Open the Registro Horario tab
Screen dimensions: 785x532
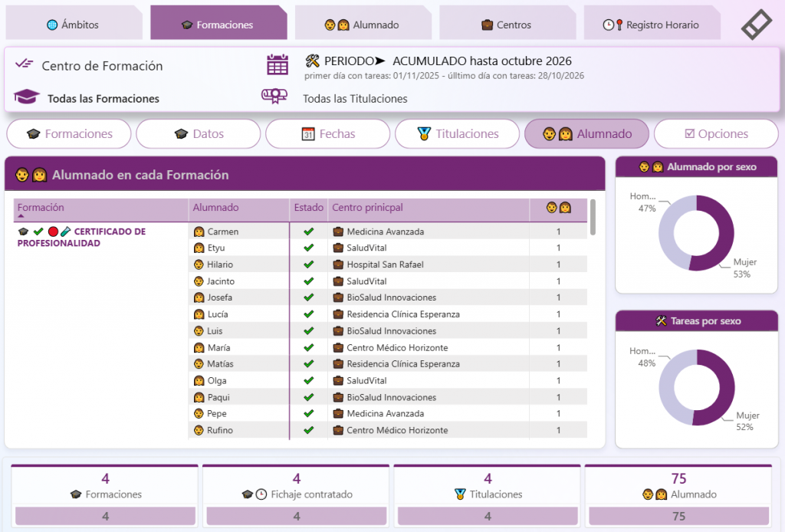652,24
